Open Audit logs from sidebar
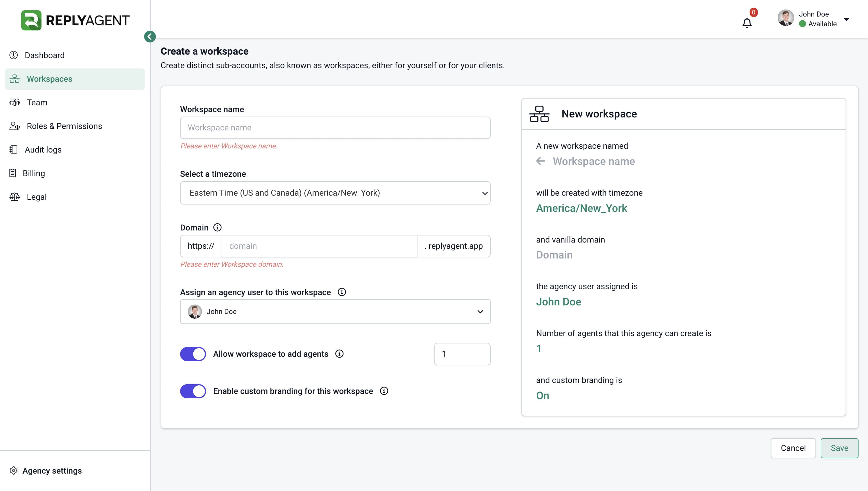 click(x=43, y=150)
